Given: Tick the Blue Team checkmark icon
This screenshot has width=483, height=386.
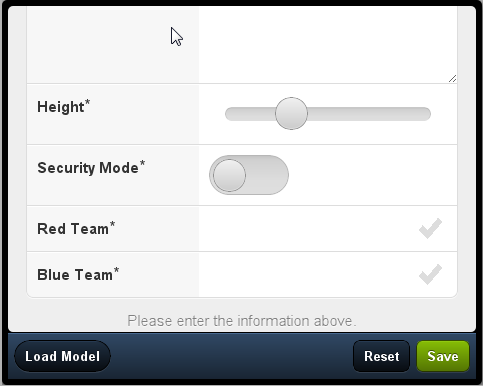Looking at the screenshot, I should pyautogui.click(x=430, y=275).
